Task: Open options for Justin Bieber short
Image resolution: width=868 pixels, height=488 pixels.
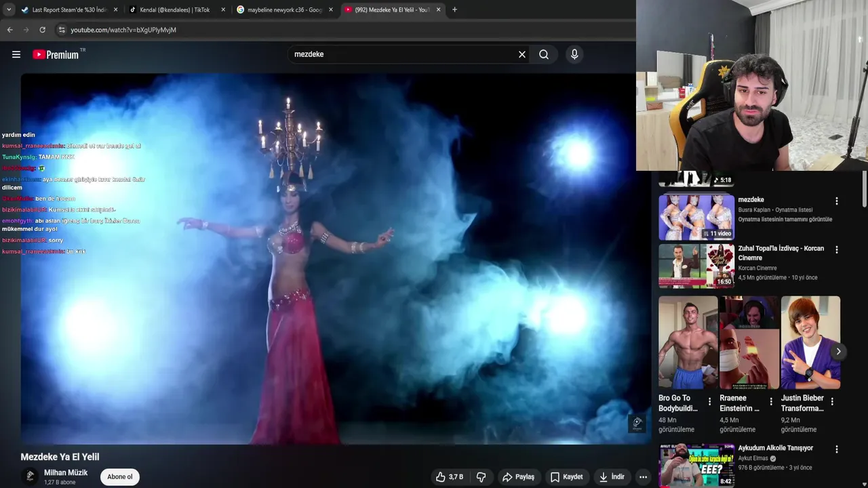Action: coord(832,401)
